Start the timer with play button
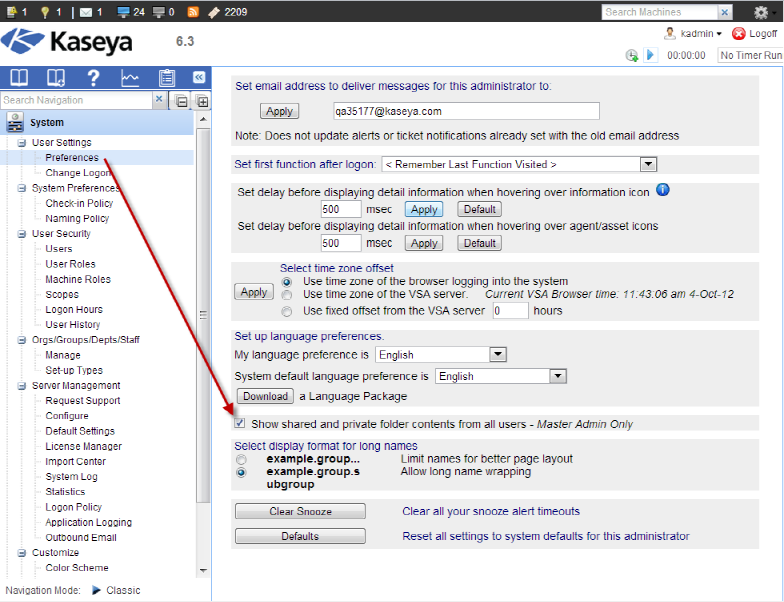The width and height of the screenshot is (784, 602). (x=651, y=55)
